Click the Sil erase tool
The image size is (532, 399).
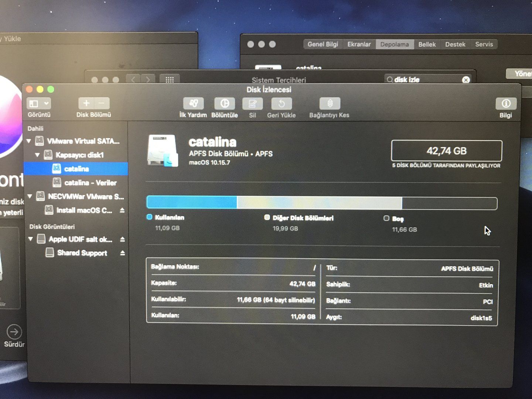[252, 103]
